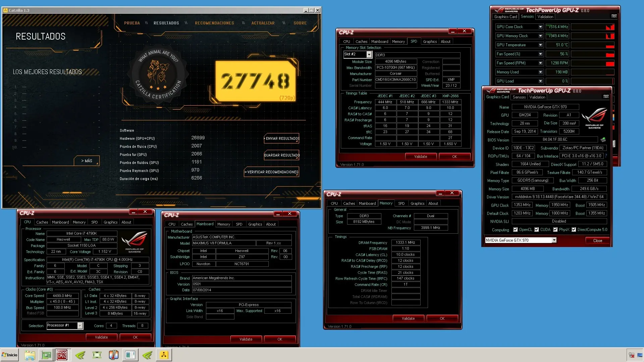This screenshot has height=362, width=644.
Task: Open the GPU Temperature sensor dropdown
Action: coord(540,45)
